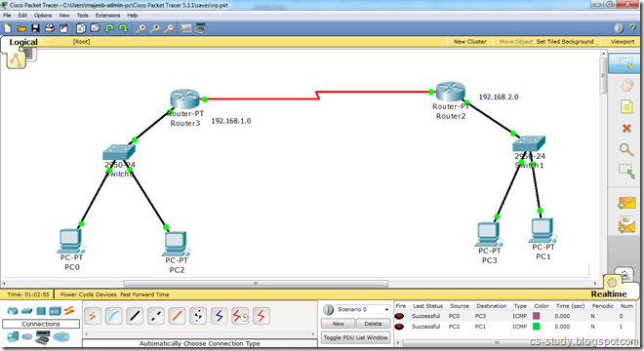Open the Tools menu
This screenshot has height=351, width=644.
pos(83,16)
